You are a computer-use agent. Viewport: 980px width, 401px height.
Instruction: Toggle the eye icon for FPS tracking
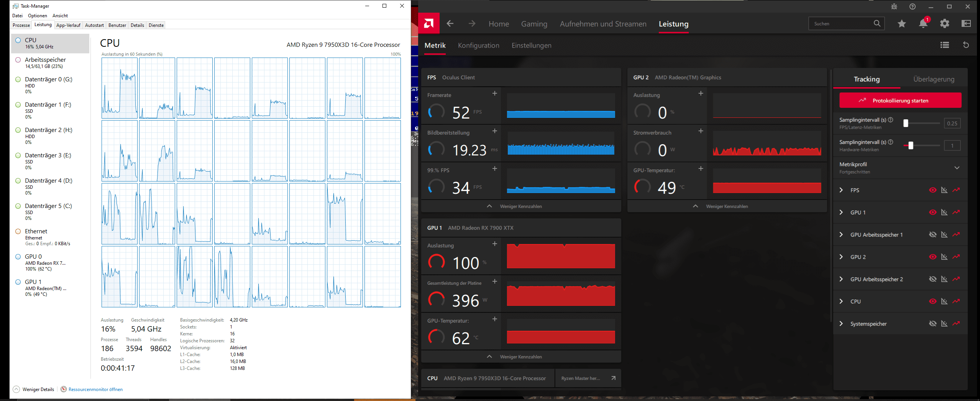(933, 190)
